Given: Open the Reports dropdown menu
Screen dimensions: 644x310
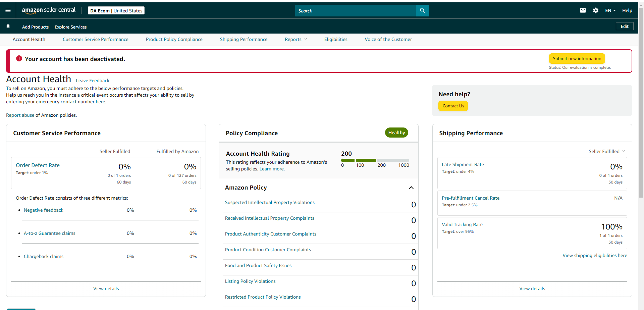Looking at the screenshot, I should pyautogui.click(x=296, y=39).
